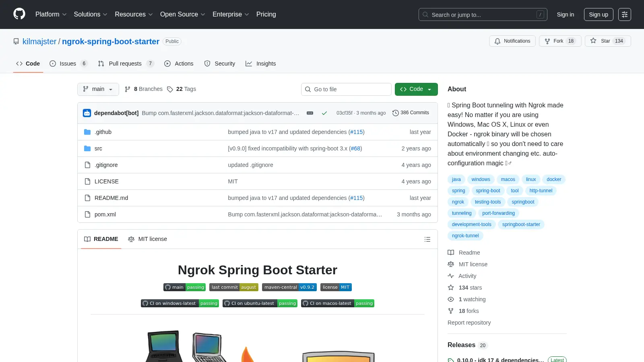Open the .github folder icon

point(87,132)
